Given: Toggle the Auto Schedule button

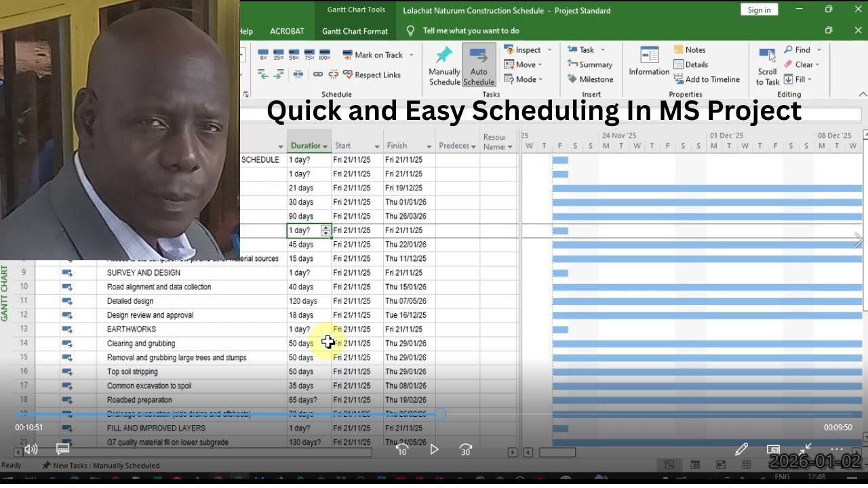Looking at the screenshot, I should 479,66.
